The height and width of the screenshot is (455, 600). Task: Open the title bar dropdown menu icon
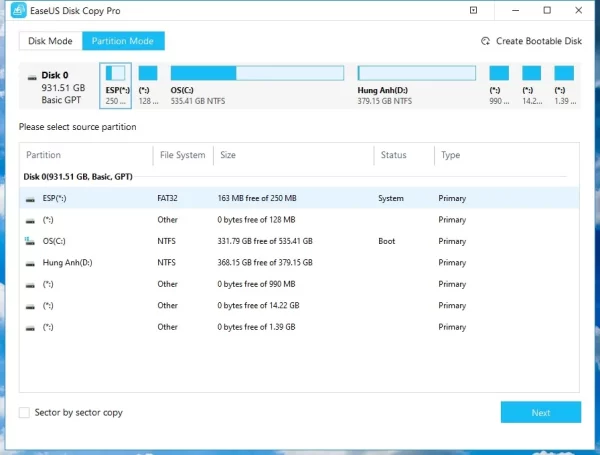[473, 10]
